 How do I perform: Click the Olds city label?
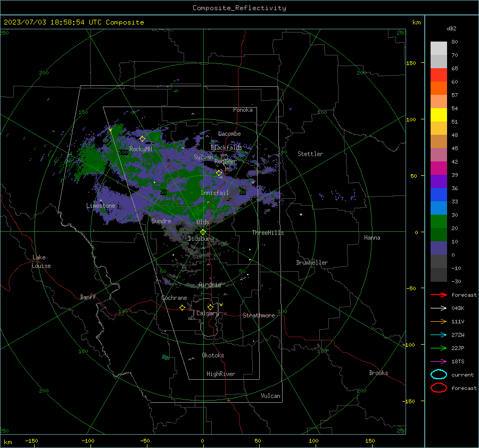tap(203, 222)
